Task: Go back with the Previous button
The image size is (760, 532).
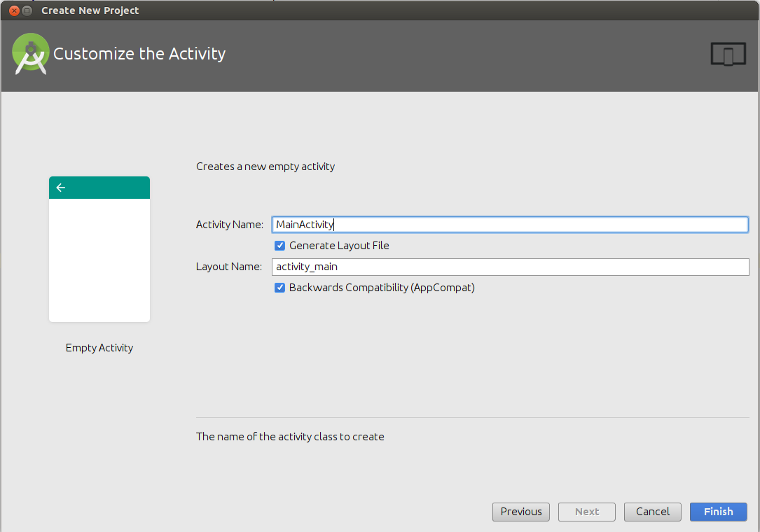Action: click(x=521, y=512)
